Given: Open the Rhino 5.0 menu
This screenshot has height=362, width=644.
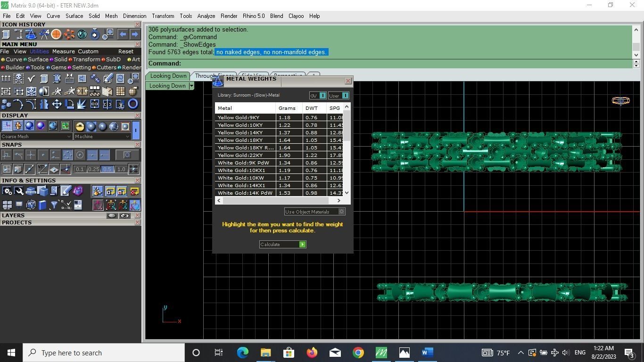Looking at the screenshot, I should pos(254,16).
